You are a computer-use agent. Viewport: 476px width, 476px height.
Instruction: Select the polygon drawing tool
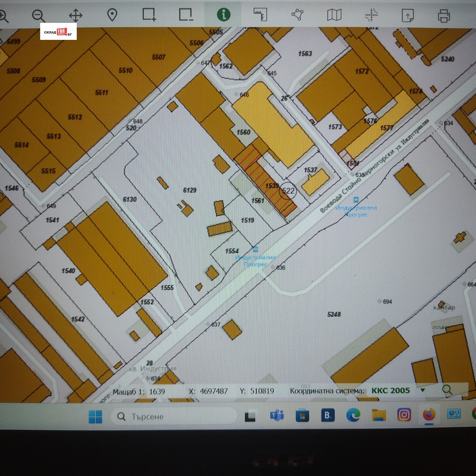click(x=297, y=15)
